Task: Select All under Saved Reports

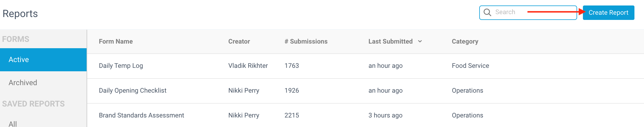Action: [x=13, y=124]
